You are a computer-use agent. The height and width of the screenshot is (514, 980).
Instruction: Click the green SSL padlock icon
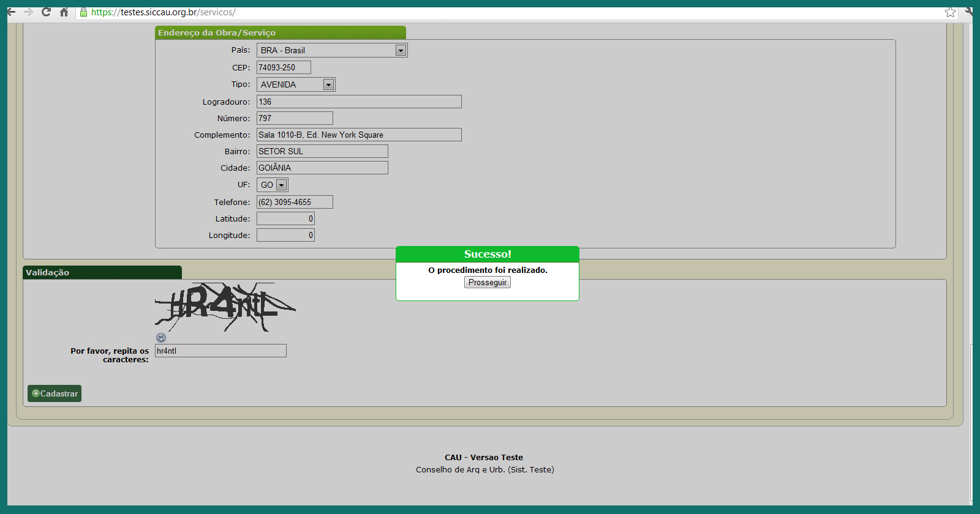click(x=84, y=12)
